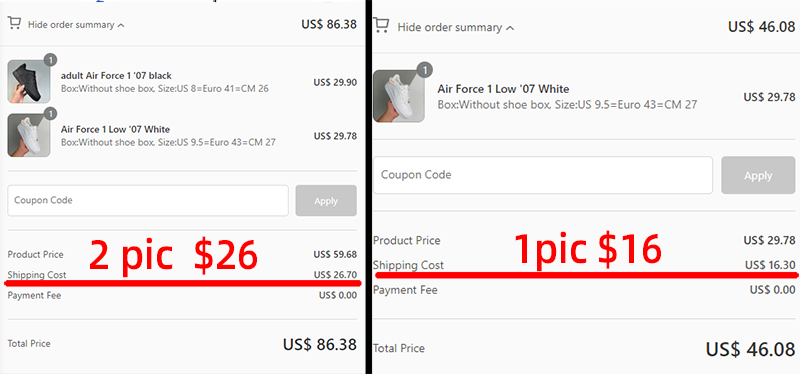Collapse right panel via Hide order summary chevron
This screenshot has height=374, width=800.
coord(510,28)
